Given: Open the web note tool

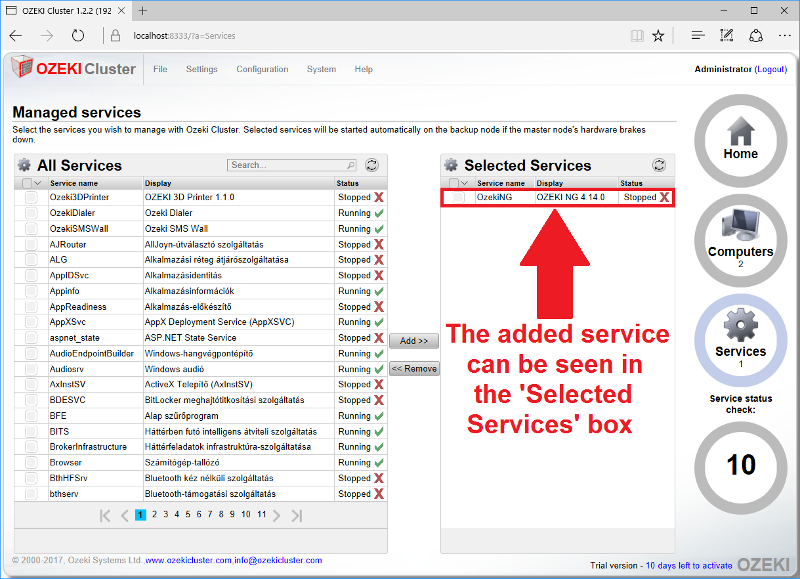Looking at the screenshot, I should pos(727,36).
